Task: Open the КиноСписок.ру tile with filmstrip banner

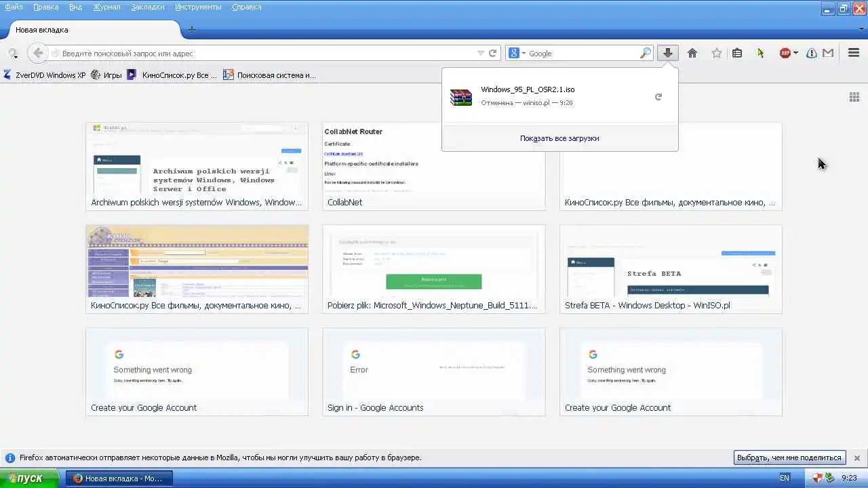Action: pyautogui.click(x=197, y=270)
